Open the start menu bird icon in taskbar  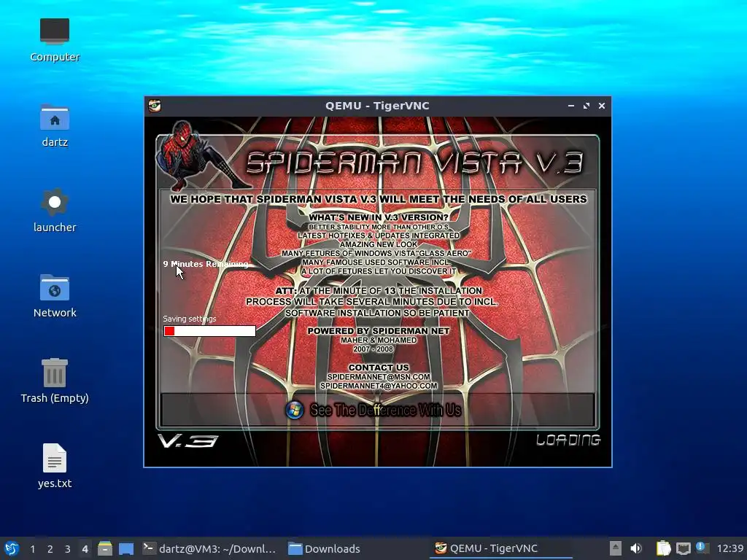12,548
